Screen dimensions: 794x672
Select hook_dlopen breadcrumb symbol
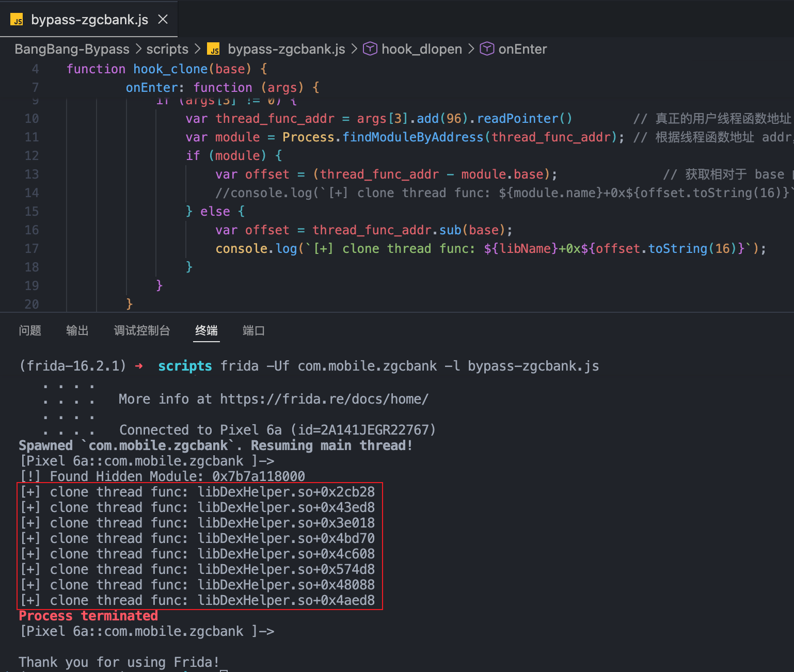(x=421, y=49)
